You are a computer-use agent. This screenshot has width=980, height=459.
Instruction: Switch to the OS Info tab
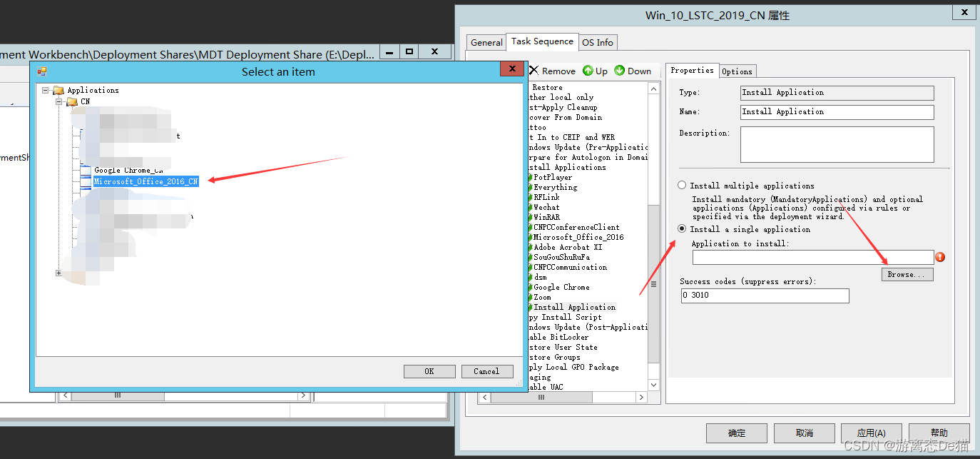coord(598,42)
